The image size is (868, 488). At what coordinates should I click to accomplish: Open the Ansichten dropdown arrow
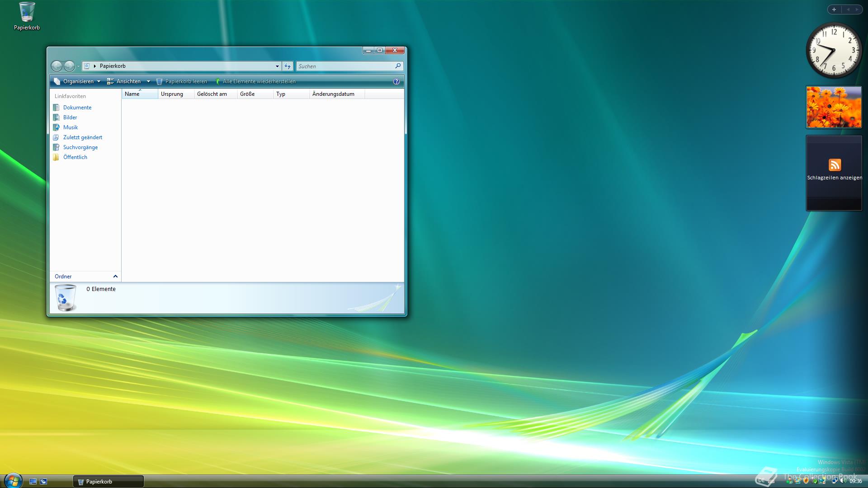pos(148,81)
